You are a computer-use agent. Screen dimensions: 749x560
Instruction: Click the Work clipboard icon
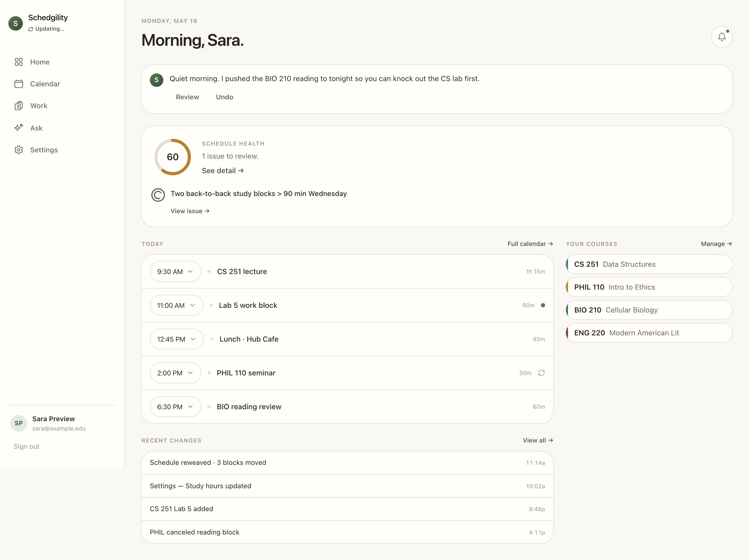(19, 106)
